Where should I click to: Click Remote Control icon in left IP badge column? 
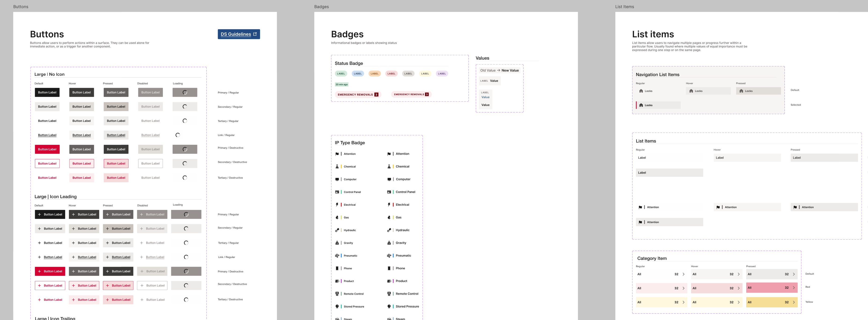coord(337,294)
